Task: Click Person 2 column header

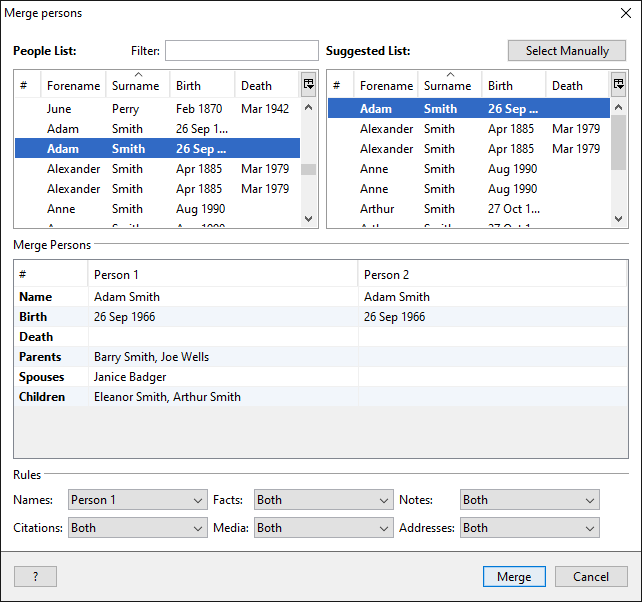Action: coord(492,274)
